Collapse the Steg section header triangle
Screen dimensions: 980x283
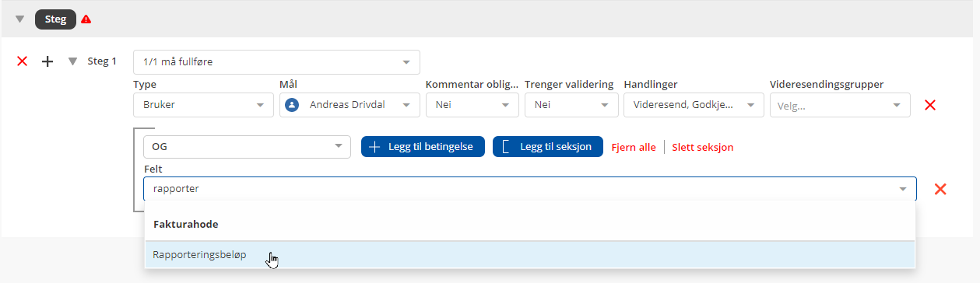20,19
